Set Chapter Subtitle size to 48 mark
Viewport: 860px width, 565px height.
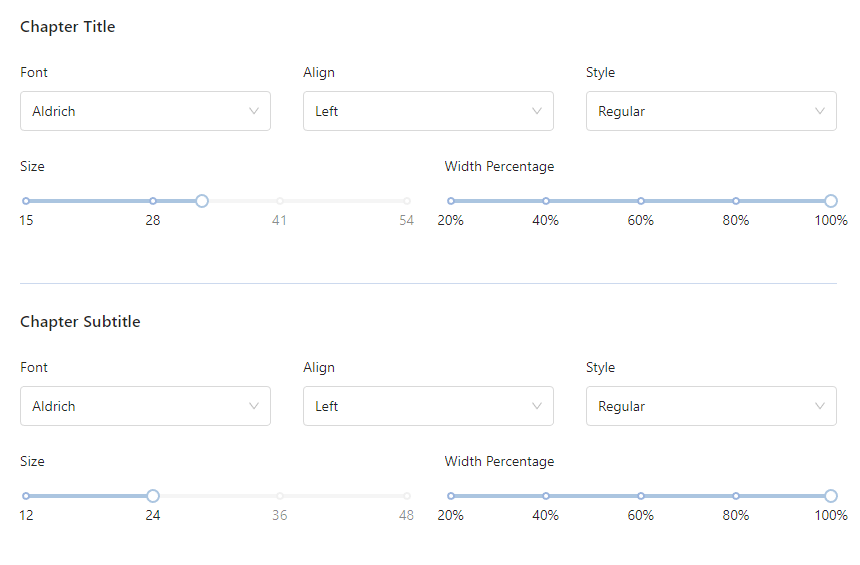[x=407, y=496]
